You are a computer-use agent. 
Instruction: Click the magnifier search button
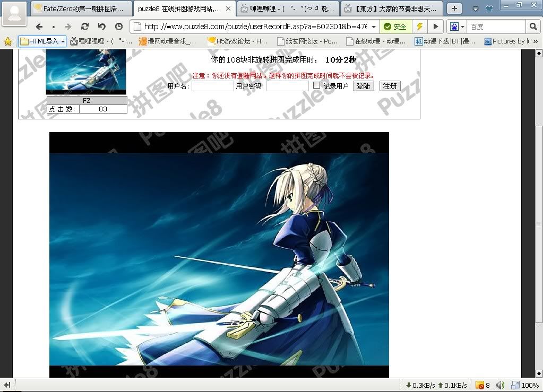533,27
